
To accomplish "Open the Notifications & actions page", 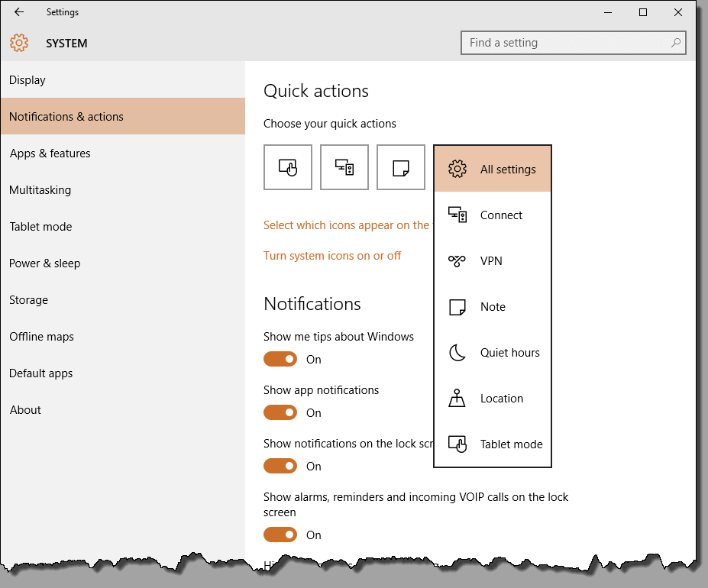I will click(x=123, y=117).
